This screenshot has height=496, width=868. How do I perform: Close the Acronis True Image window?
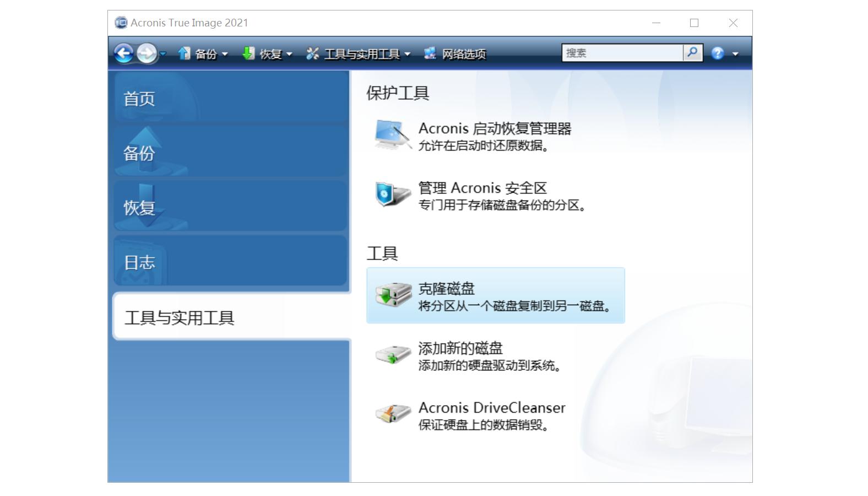coord(733,23)
